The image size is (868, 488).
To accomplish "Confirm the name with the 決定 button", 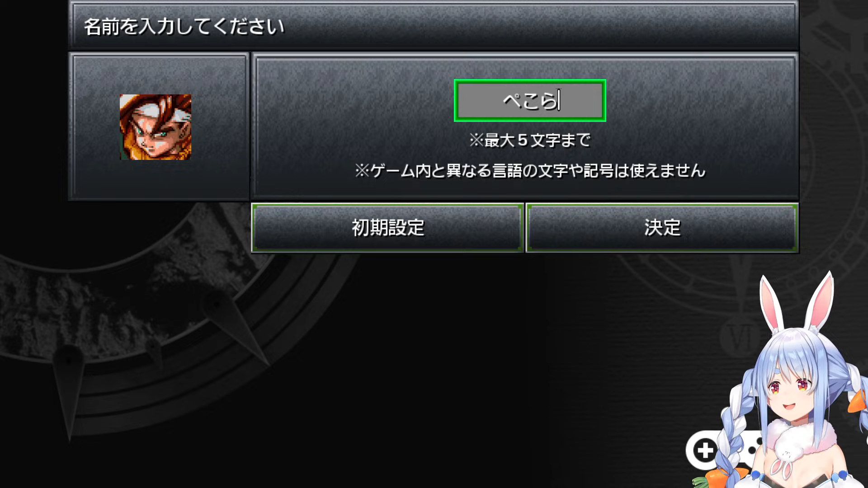I will point(662,227).
